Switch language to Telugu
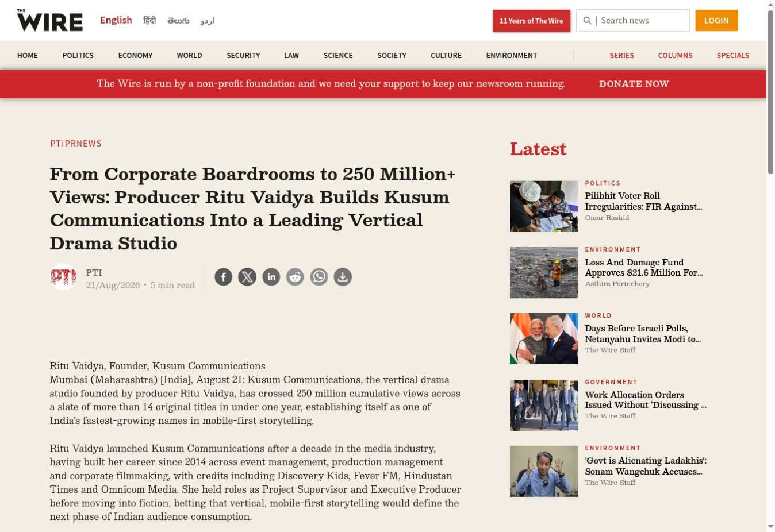775x532 pixels. pyautogui.click(x=178, y=21)
